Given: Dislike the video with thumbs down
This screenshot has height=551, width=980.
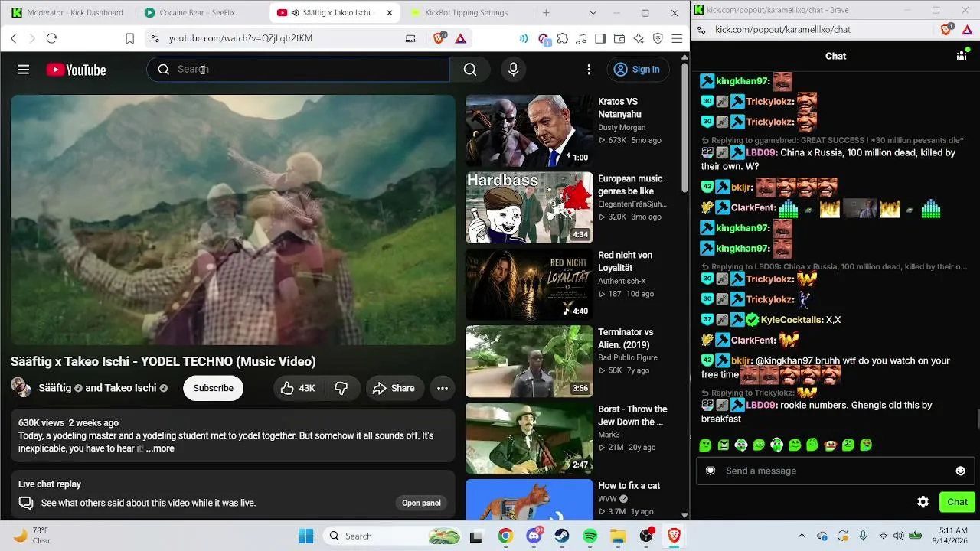Looking at the screenshot, I should point(341,388).
